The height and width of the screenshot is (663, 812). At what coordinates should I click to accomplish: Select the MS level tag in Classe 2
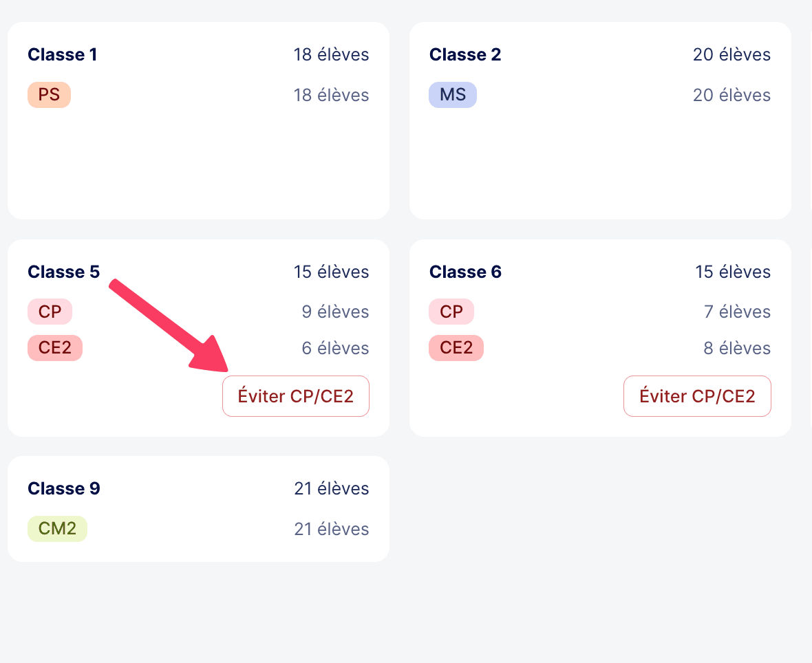click(452, 95)
